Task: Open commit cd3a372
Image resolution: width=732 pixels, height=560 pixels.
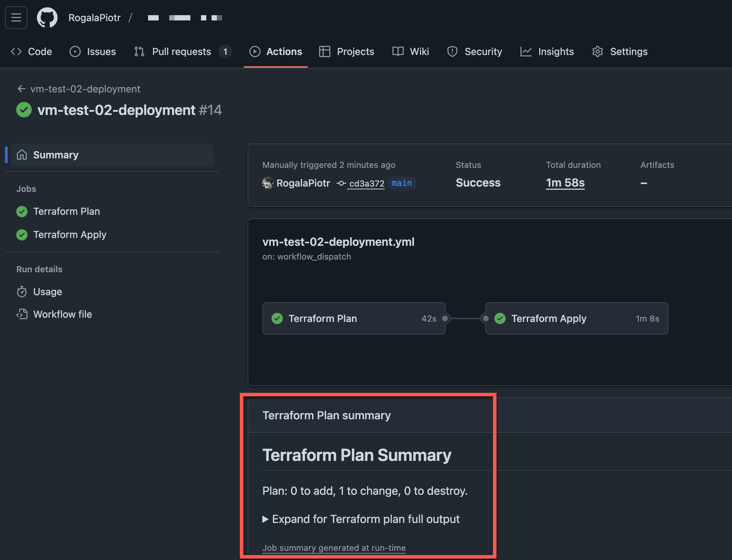Action: click(x=367, y=183)
